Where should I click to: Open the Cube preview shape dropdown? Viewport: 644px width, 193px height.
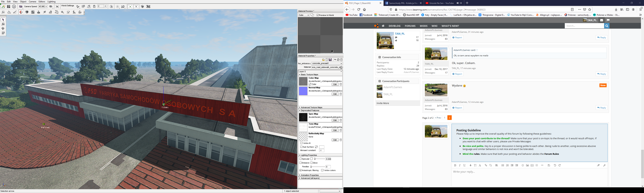[304, 15]
